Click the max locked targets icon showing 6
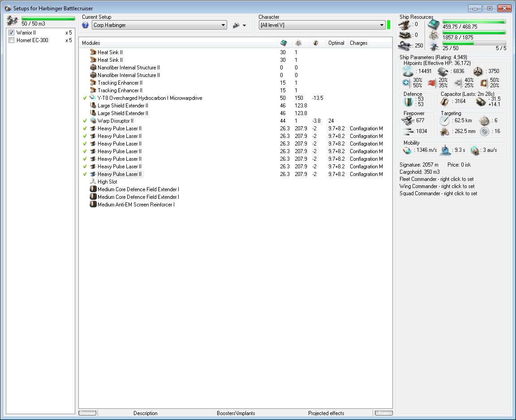This screenshot has height=420, width=516. click(x=484, y=121)
